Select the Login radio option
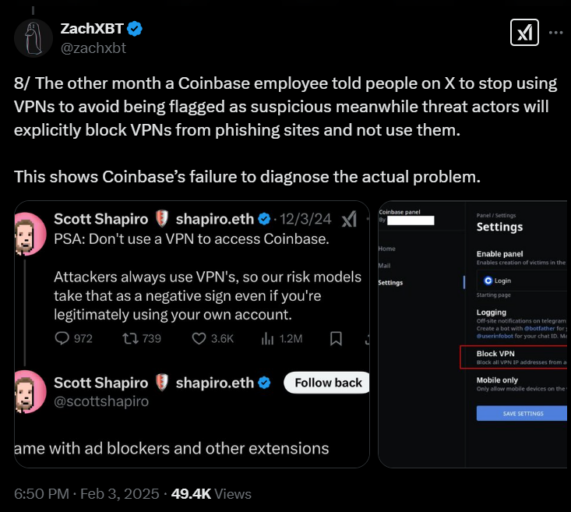Screen dimensions: 571x512 pos(488,281)
